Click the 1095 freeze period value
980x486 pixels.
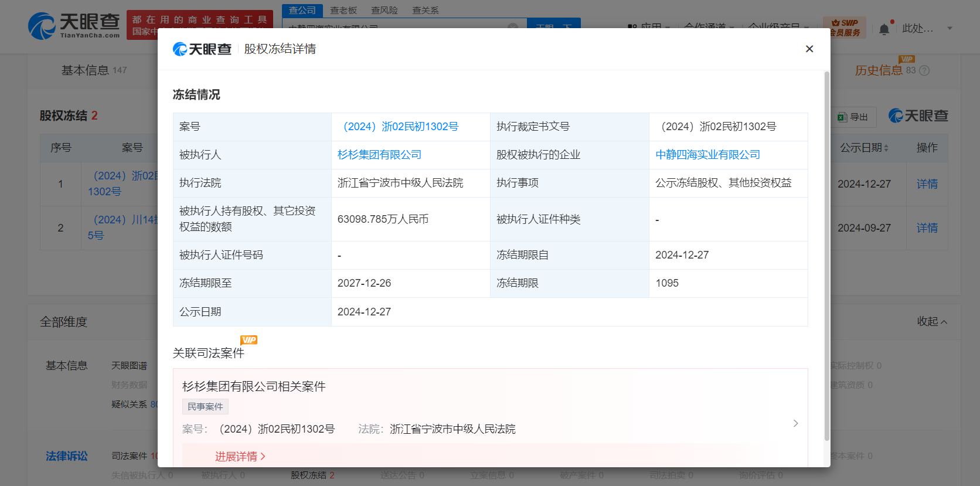point(667,283)
